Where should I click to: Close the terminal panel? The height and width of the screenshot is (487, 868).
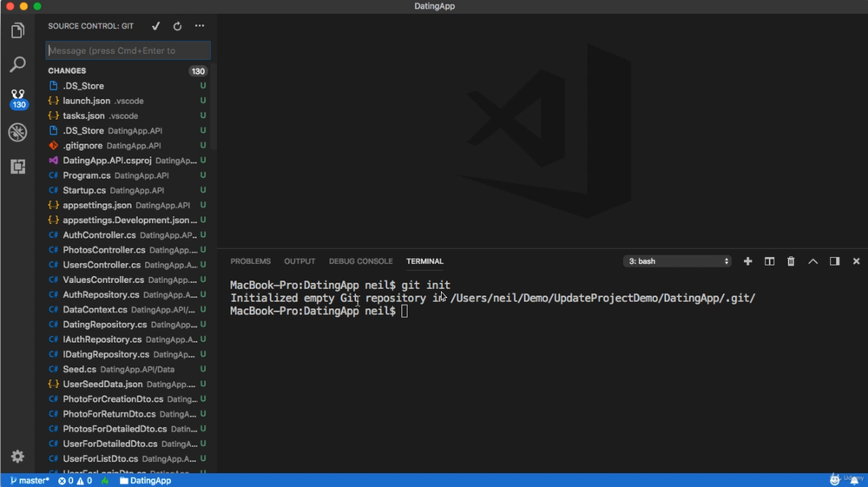click(857, 261)
